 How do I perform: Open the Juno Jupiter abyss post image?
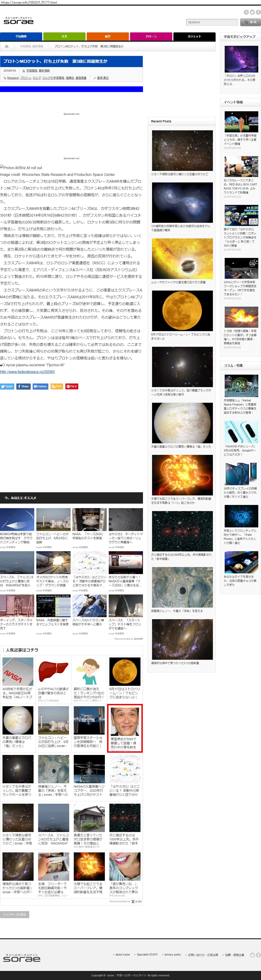182,588
